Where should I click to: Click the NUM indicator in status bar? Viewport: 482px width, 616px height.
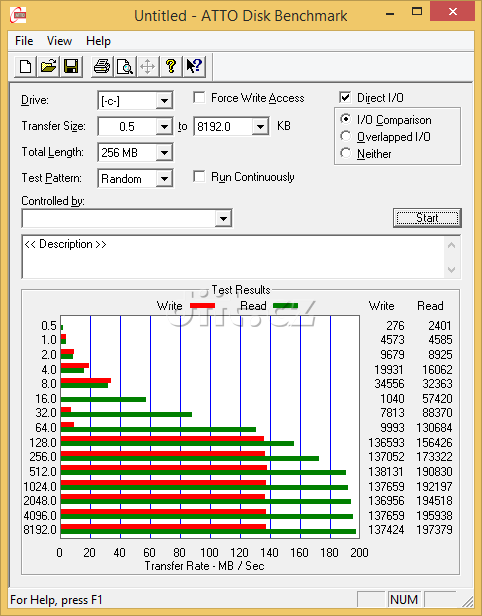coord(404,600)
